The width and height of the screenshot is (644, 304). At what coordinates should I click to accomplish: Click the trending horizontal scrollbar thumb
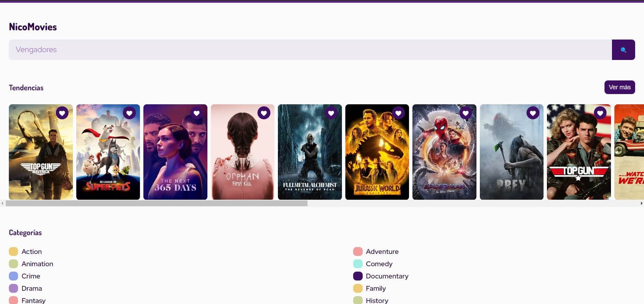coord(157,203)
